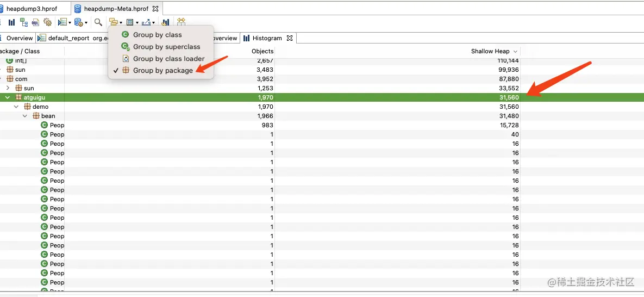Click the Calculate Retained Size icon

coord(130,22)
